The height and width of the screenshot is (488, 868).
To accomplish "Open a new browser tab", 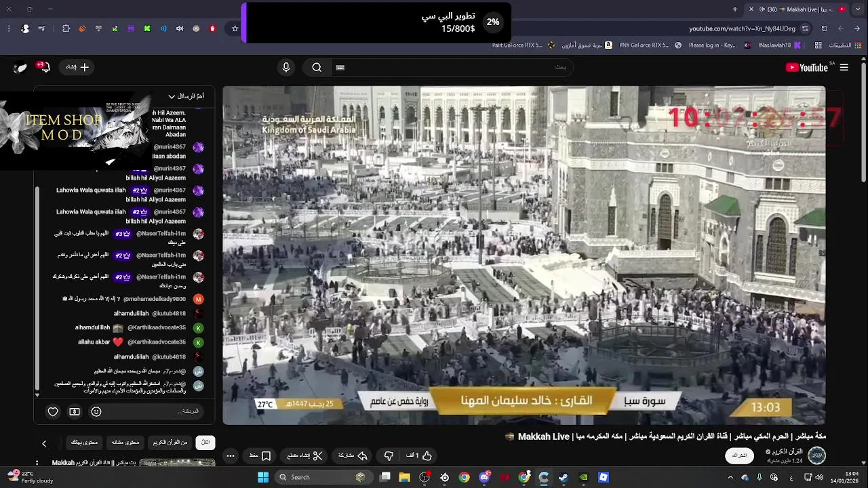I will click(x=735, y=9).
